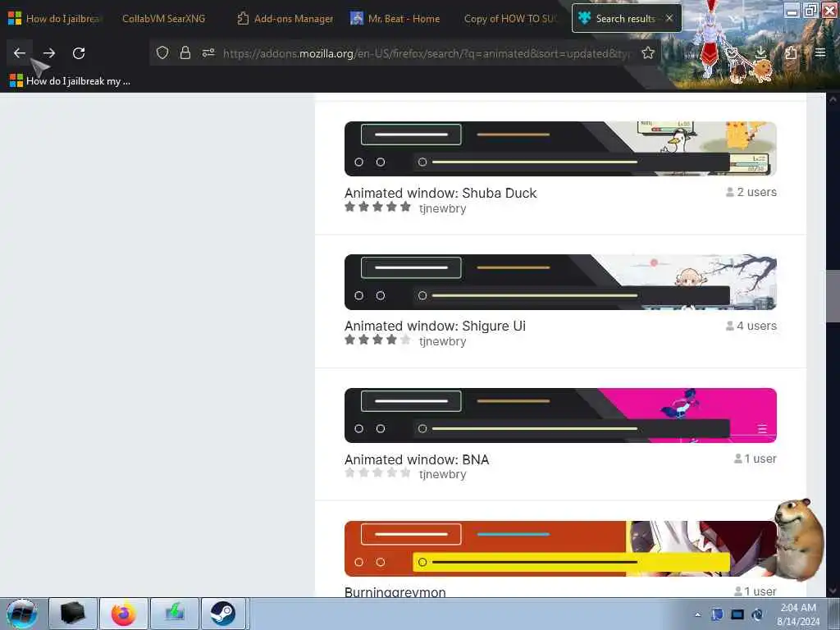Switch to 'Copy of HOW TO SUC' tab
Image resolution: width=840 pixels, height=630 pixels.
pyautogui.click(x=511, y=19)
